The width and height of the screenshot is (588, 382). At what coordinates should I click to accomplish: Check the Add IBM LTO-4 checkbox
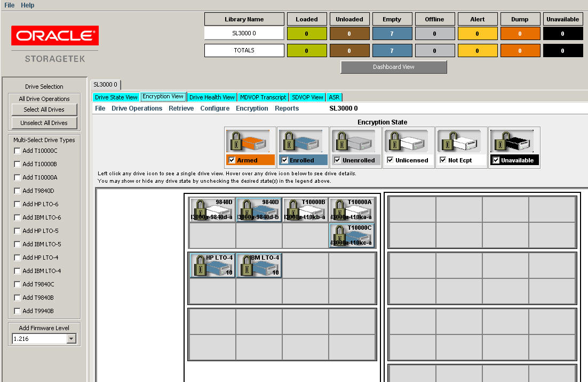click(x=17, y=271)
